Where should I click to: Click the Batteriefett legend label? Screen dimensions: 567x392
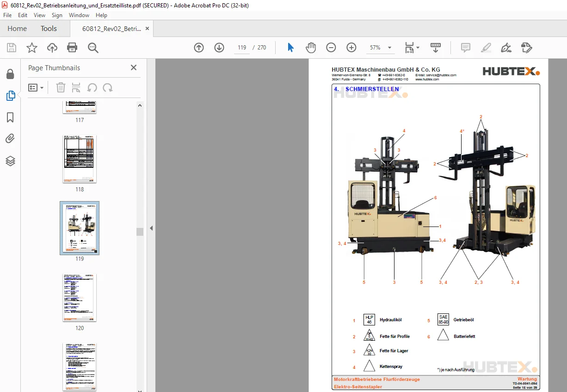pyautogui.click(x=464, y=337)
